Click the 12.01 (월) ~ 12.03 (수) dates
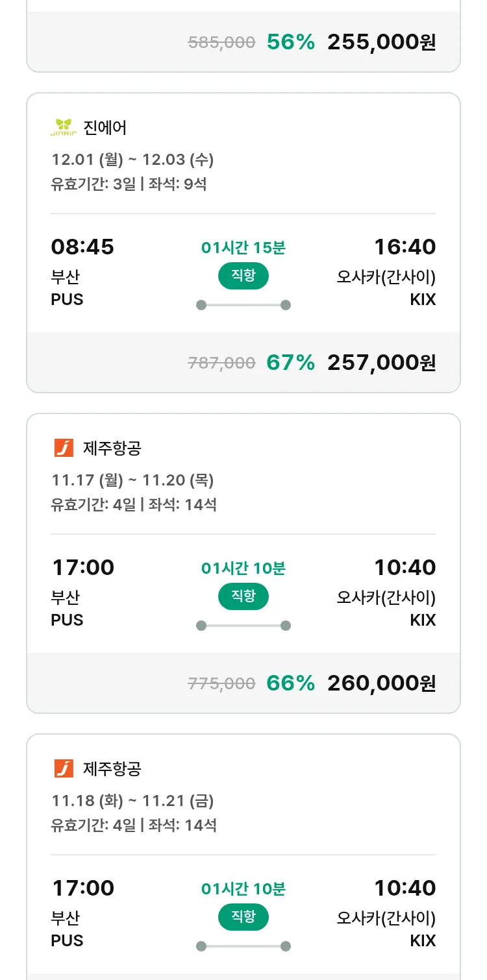Image resolution: width=487 pixels, height=980 pixels. point(132,160)
